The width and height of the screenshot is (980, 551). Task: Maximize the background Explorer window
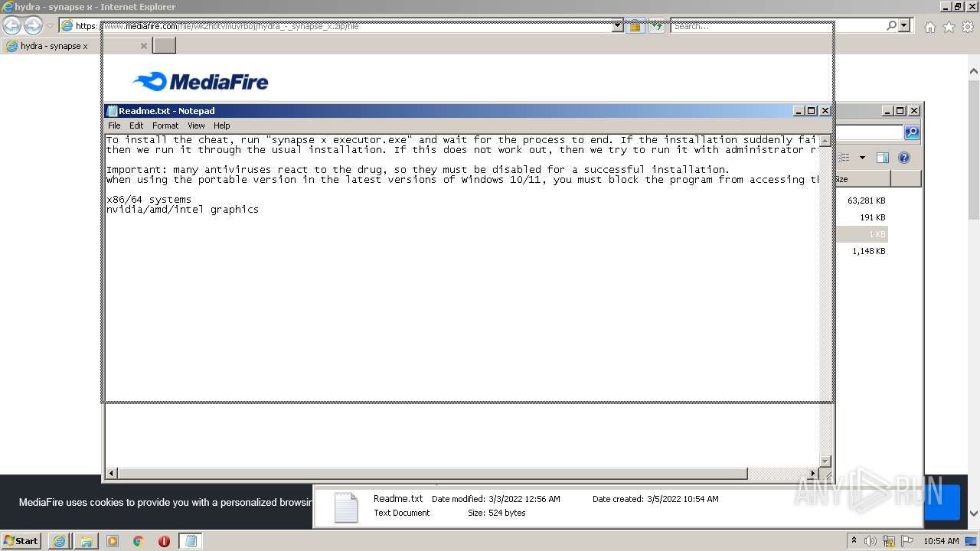tap(900, 111)
